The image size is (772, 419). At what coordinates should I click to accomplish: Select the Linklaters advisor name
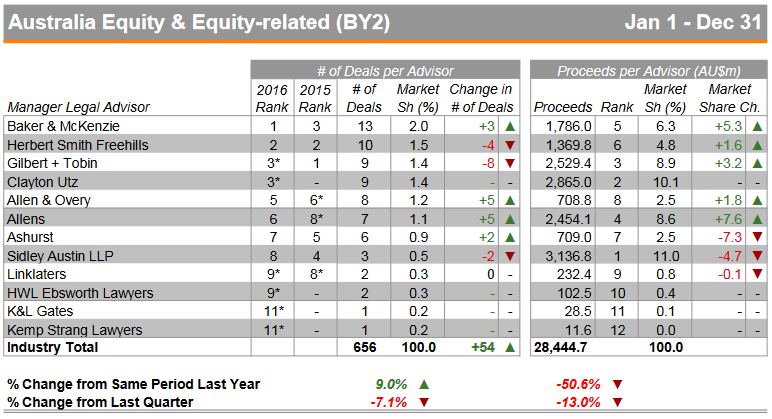click(36, 274)
